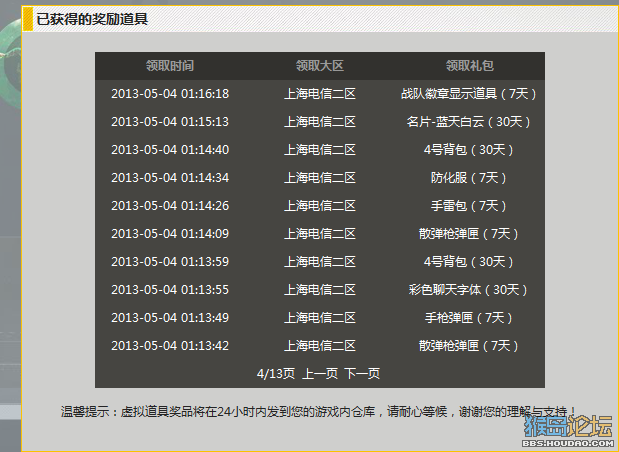Click the 领取时间 column header
The width and height of the screenshot is (619, 452).
coord(170,66)
